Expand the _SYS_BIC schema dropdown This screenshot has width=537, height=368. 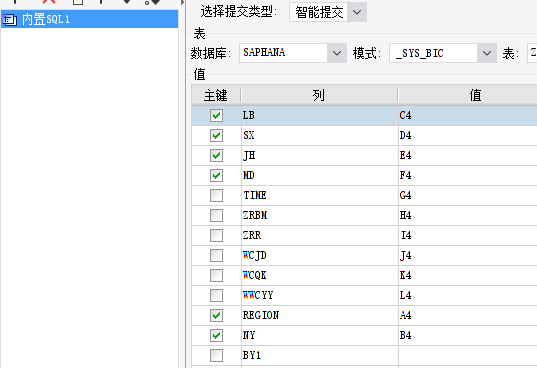tap(487, 53)
